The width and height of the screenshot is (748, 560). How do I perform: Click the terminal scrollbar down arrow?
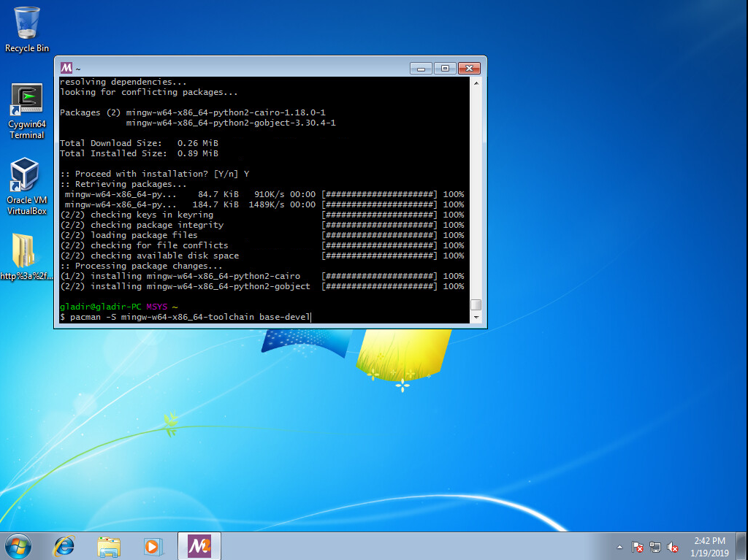click(x=476, y=318)
